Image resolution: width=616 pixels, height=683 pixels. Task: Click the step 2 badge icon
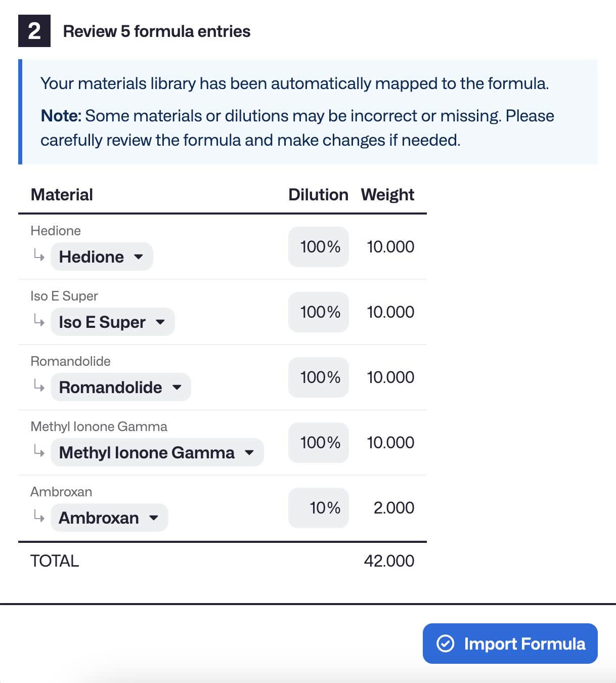coord(33,31)
